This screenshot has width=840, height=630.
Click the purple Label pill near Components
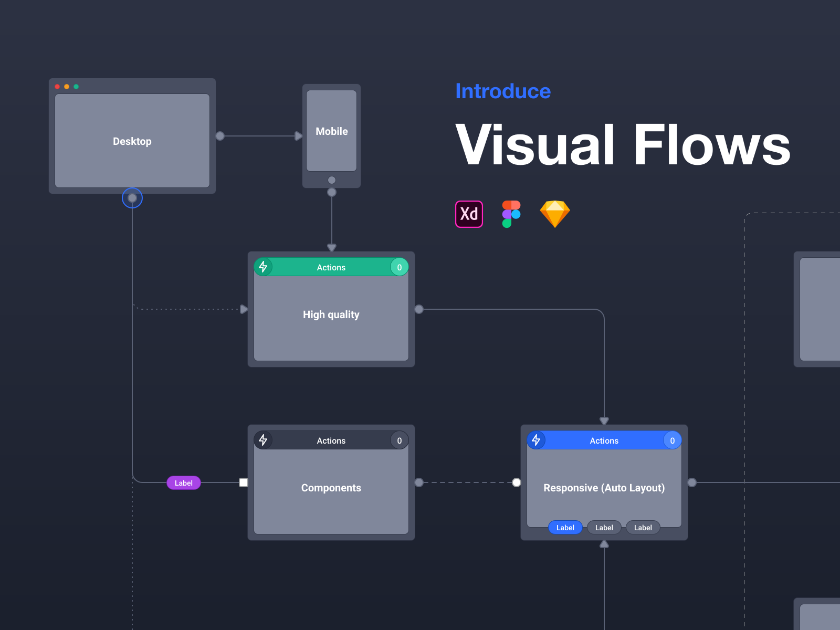point(183,482)
